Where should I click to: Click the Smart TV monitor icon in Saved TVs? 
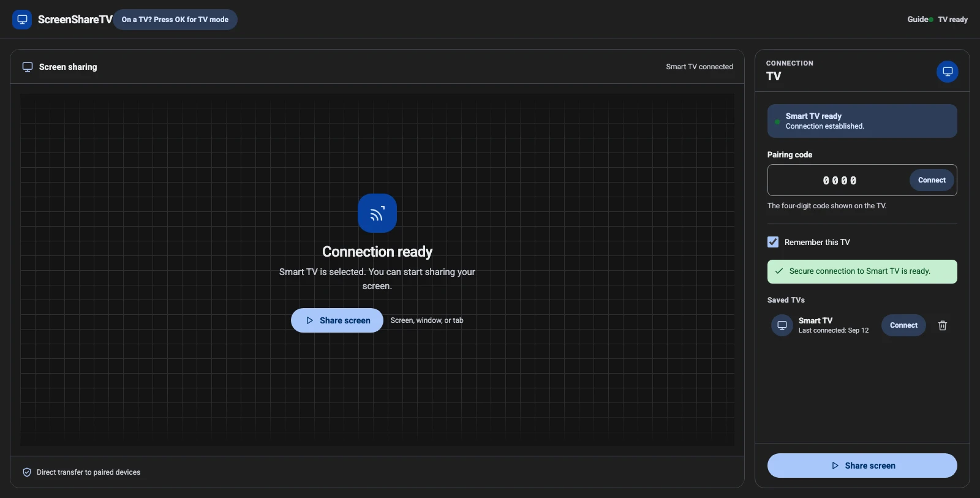pos(782,325)
